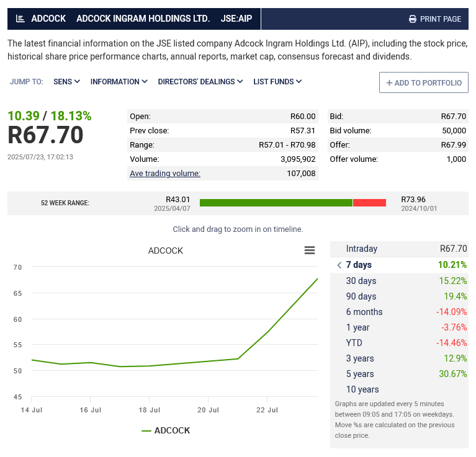
Task: Open the LIST FUNDS dropdown
Action: pos(277,82)
